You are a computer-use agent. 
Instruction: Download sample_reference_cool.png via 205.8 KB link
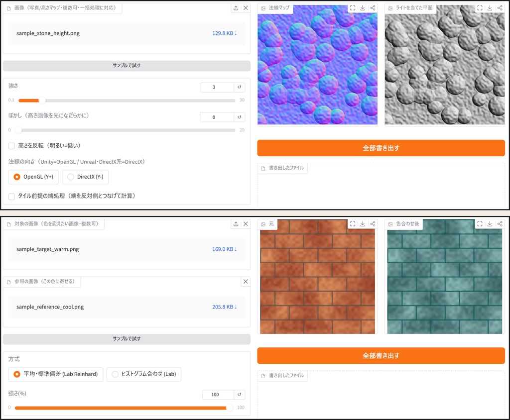225,307
